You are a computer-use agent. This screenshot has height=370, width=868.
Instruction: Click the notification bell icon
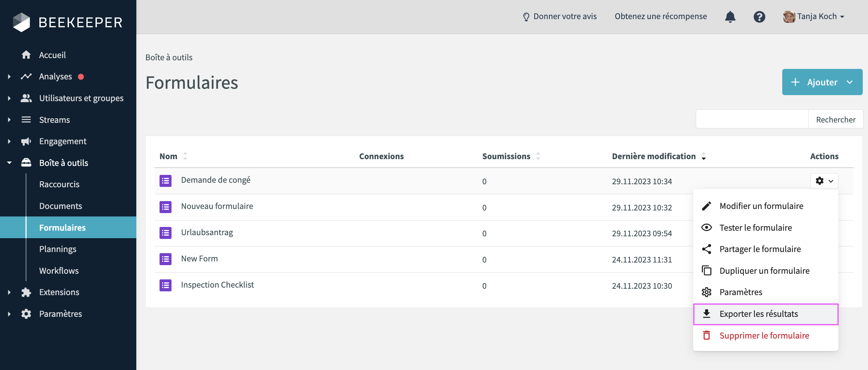click(730, 17)
